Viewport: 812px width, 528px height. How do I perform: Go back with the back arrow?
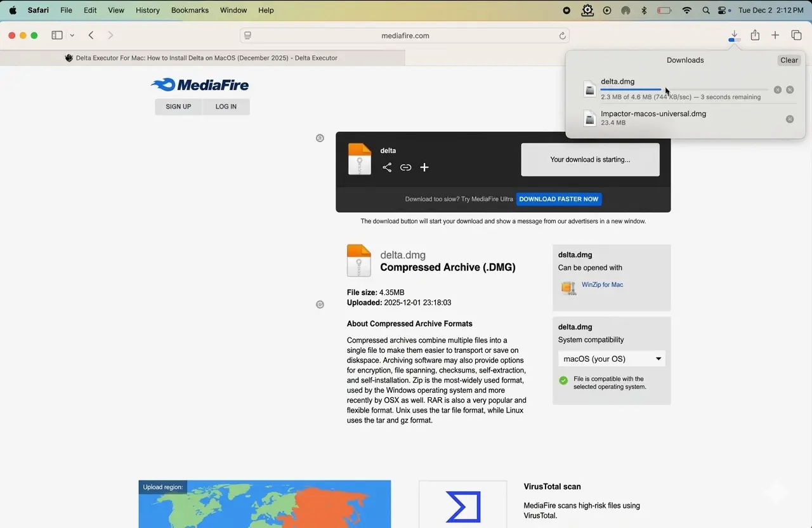click(91, 36)
